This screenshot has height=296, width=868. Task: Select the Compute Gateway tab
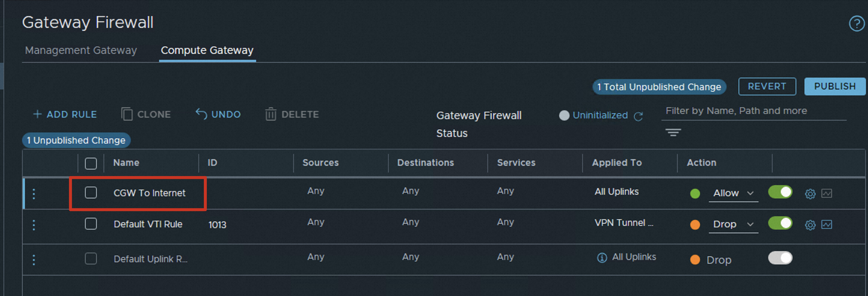[x=207, y=50]
